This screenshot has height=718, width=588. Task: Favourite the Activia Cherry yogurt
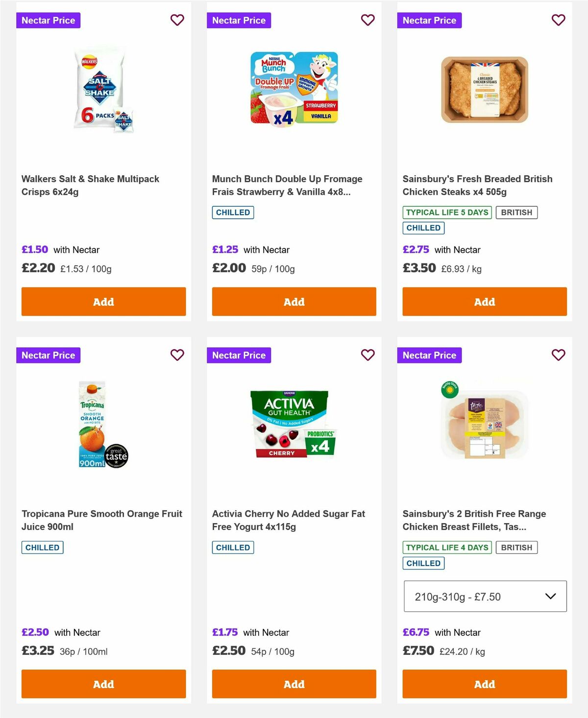[x=367, y=355]
